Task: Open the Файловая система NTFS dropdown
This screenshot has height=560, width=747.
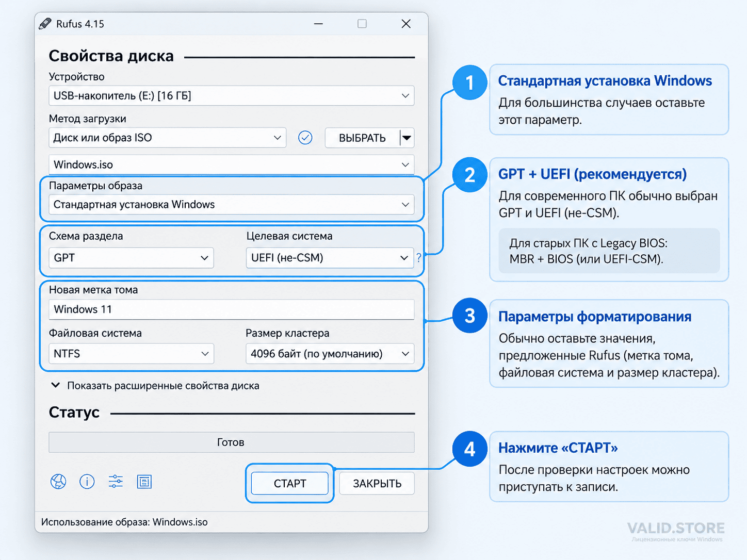Action: click(x=131, y=354)
